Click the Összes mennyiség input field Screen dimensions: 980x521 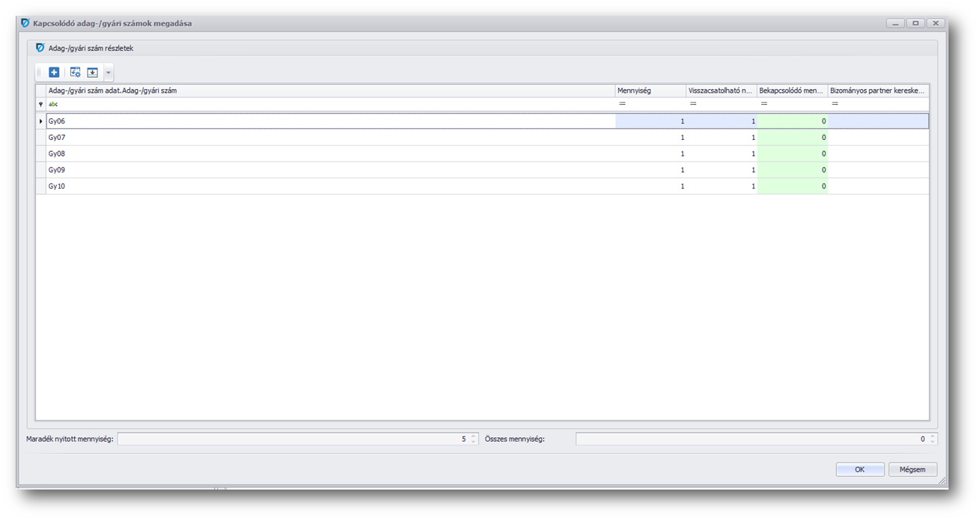[x=749, y=439]
